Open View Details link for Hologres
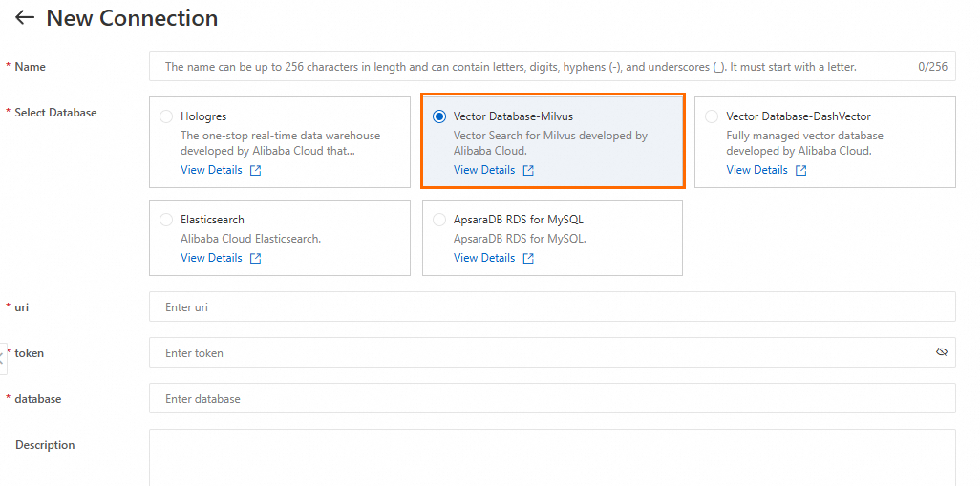 (x=211, y=170)
